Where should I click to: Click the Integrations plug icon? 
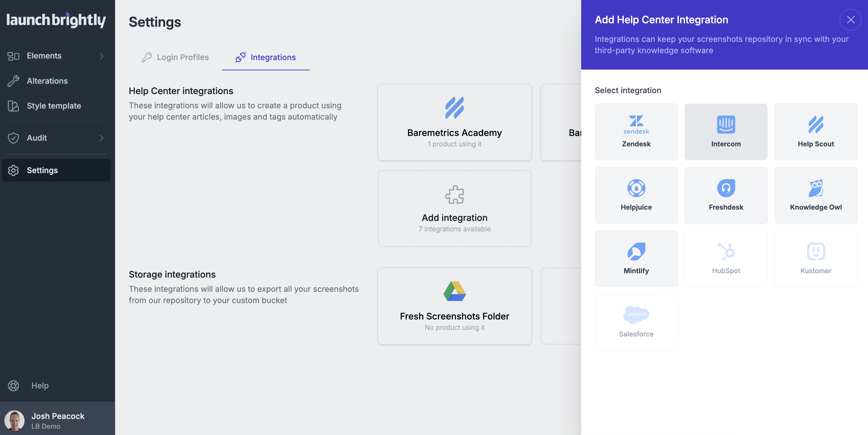pos(241,57)
